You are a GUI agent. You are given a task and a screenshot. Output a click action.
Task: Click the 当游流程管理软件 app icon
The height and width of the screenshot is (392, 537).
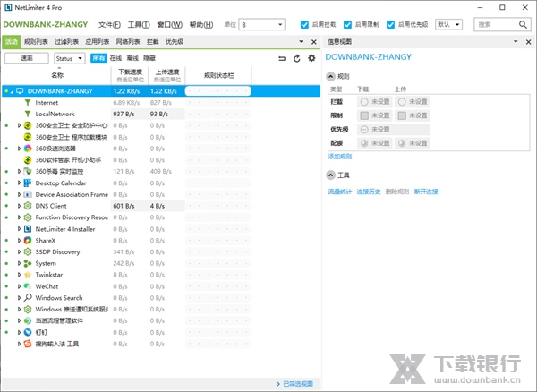coord(28,320)
